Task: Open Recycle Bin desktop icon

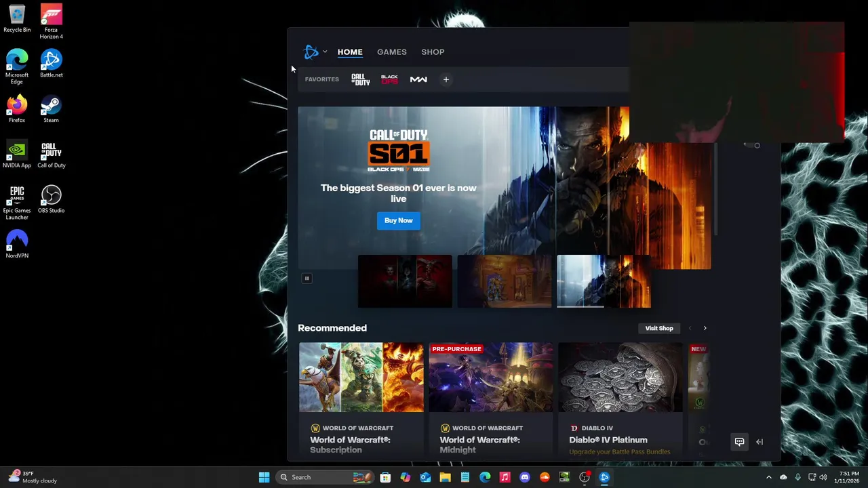Action: coord(17,19)
